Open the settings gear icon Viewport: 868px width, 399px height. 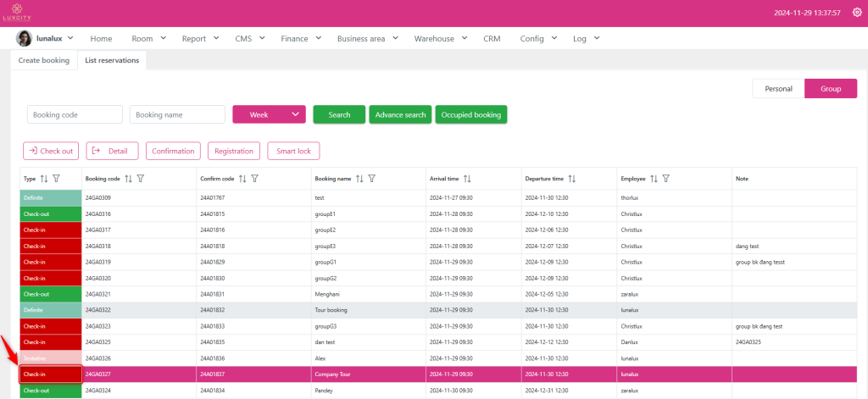pyautogui.click(x=856, y=13)
